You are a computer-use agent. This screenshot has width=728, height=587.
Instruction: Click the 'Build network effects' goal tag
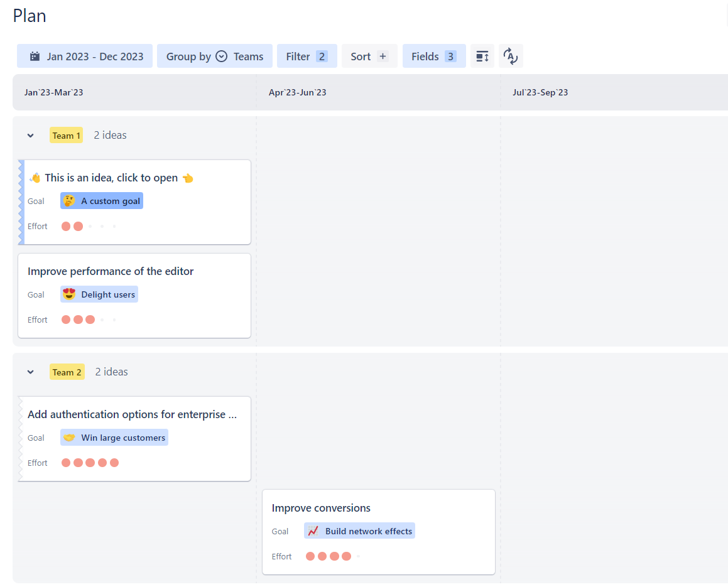click(359, 531)
